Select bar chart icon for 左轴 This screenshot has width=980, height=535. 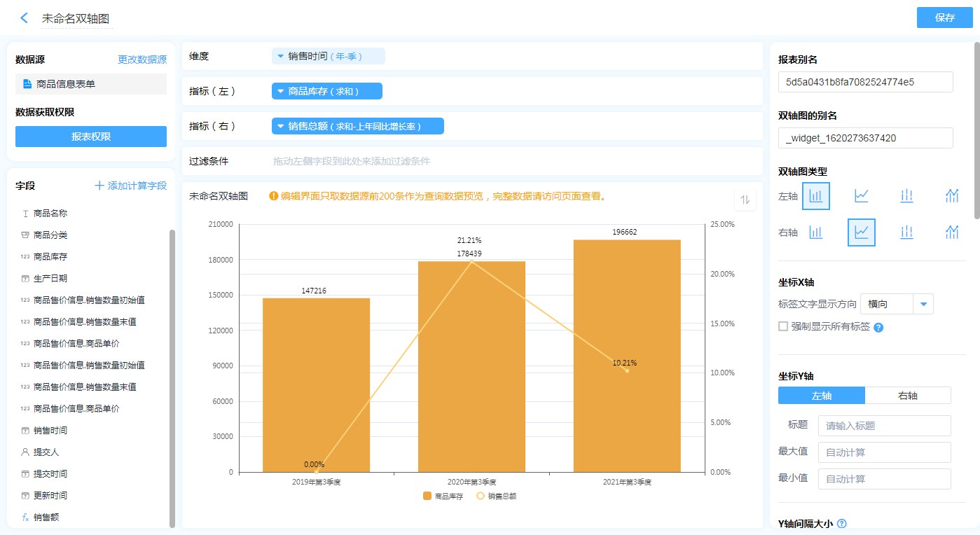click(x=815, y=196)
